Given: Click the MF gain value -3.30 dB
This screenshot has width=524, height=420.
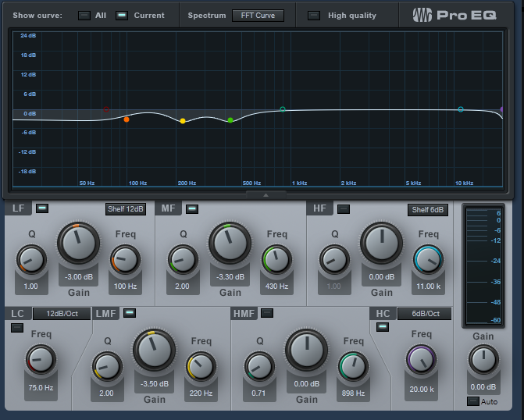Looking at the screenshot, I should click(x=230, y=277).
